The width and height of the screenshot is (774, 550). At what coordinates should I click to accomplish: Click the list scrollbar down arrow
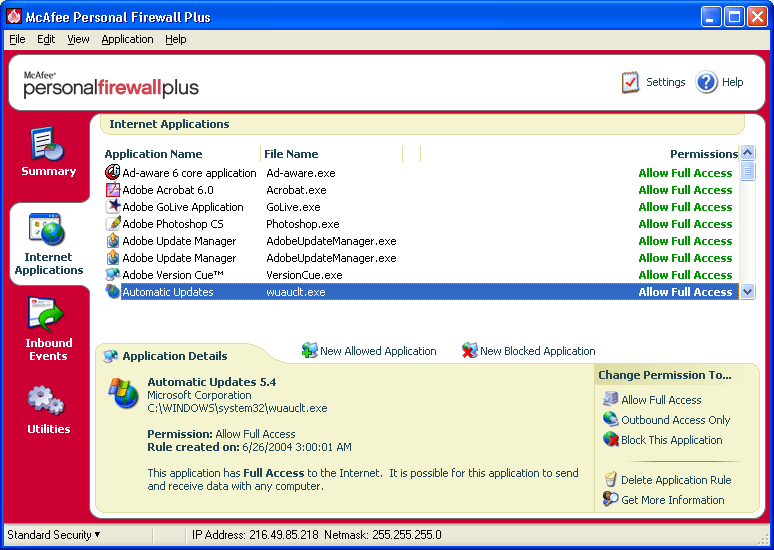(747, 292)
